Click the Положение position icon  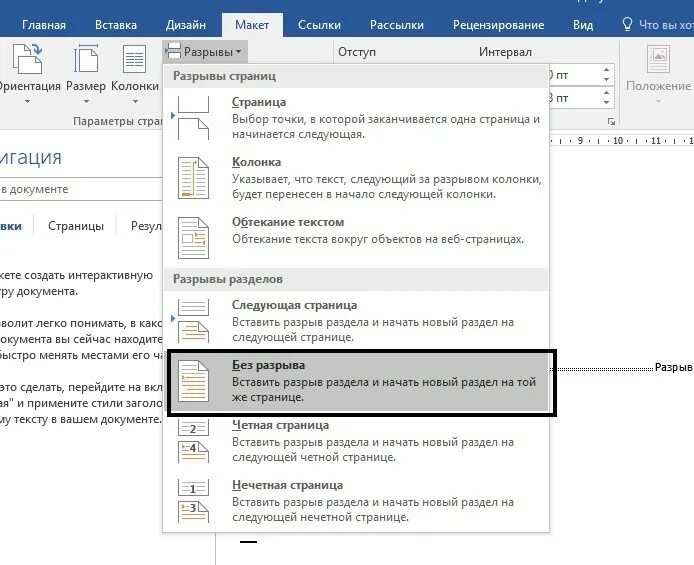click(659, 58)
